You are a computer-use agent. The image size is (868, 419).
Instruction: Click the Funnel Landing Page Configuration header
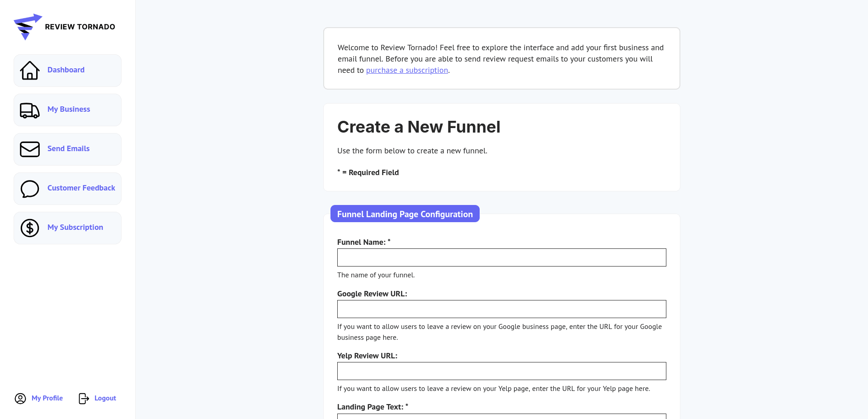tap(405, 214)
